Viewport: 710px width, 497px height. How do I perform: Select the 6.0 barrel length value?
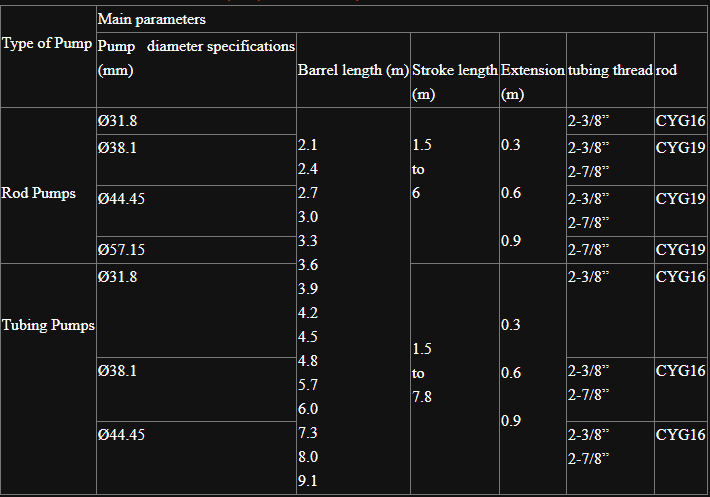(308, 409)
